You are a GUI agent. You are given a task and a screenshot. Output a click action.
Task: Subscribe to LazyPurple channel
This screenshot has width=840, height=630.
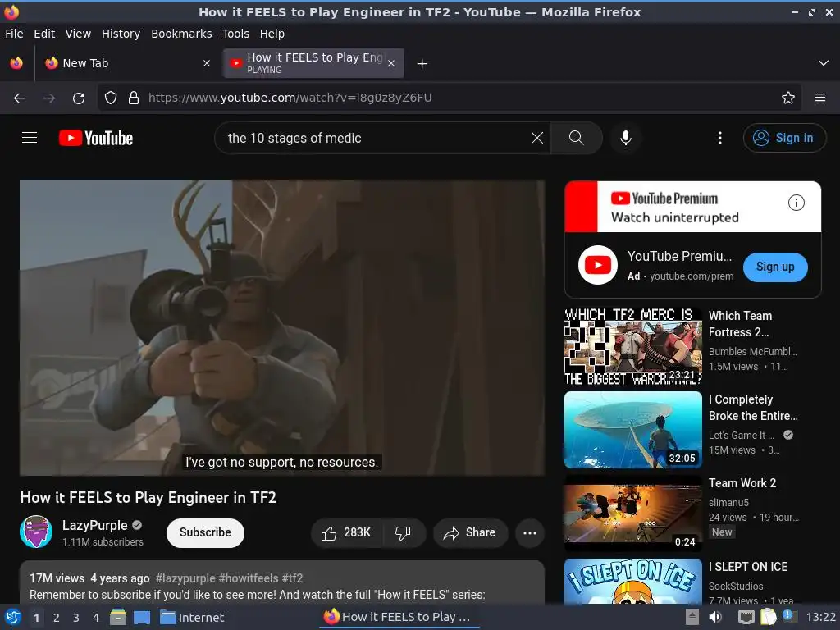205,532
